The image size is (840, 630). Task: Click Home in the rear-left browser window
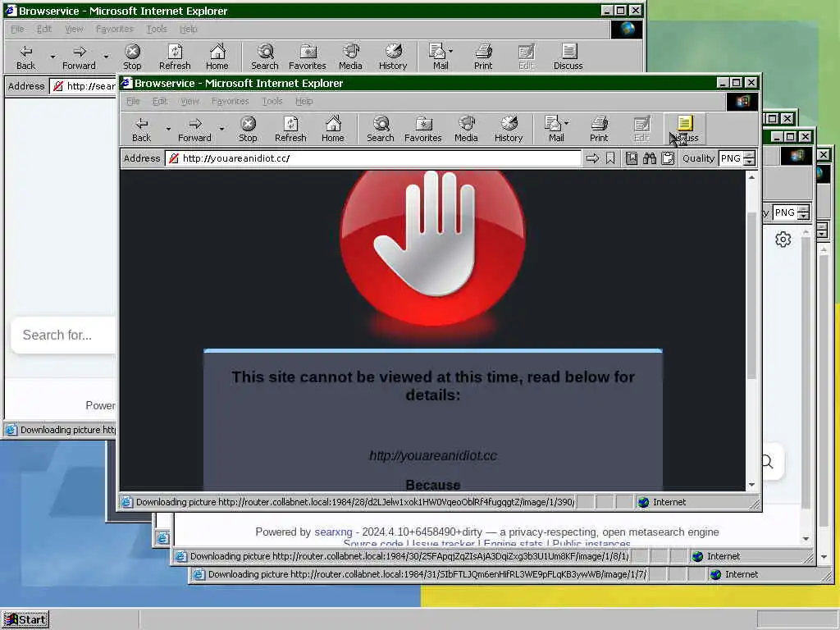tap(217, 57)
